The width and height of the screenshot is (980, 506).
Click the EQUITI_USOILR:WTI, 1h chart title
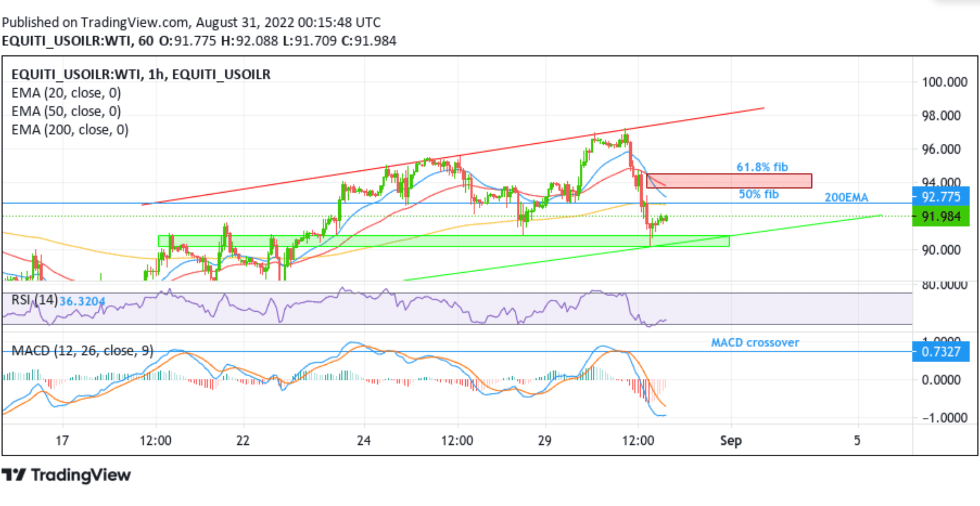click(x=141, y=74)
